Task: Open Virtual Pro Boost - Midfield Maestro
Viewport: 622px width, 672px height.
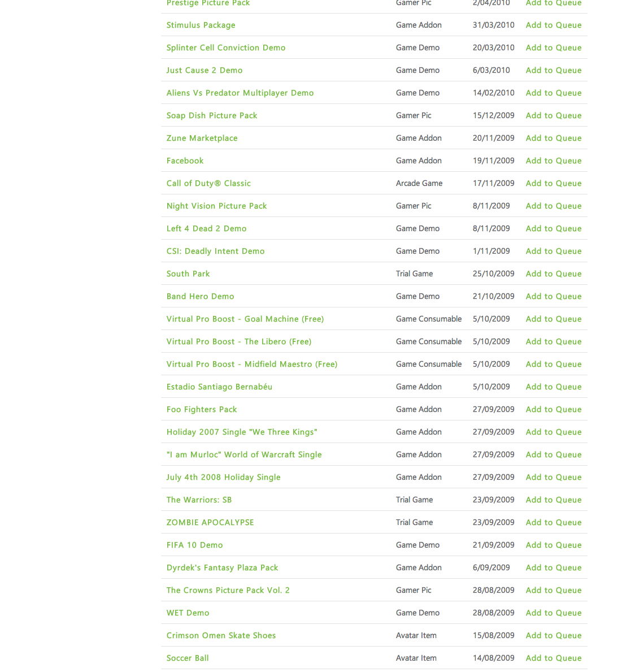Action: [252, 365]
